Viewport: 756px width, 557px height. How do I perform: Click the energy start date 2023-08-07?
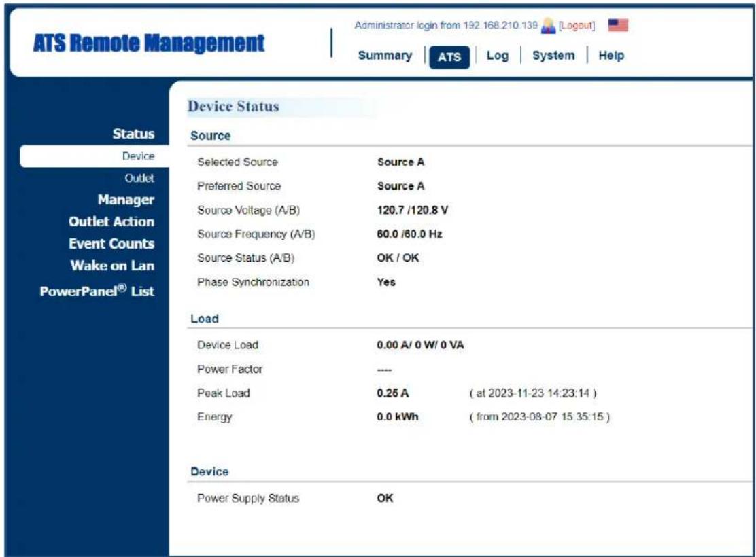(x=540, y=417)
